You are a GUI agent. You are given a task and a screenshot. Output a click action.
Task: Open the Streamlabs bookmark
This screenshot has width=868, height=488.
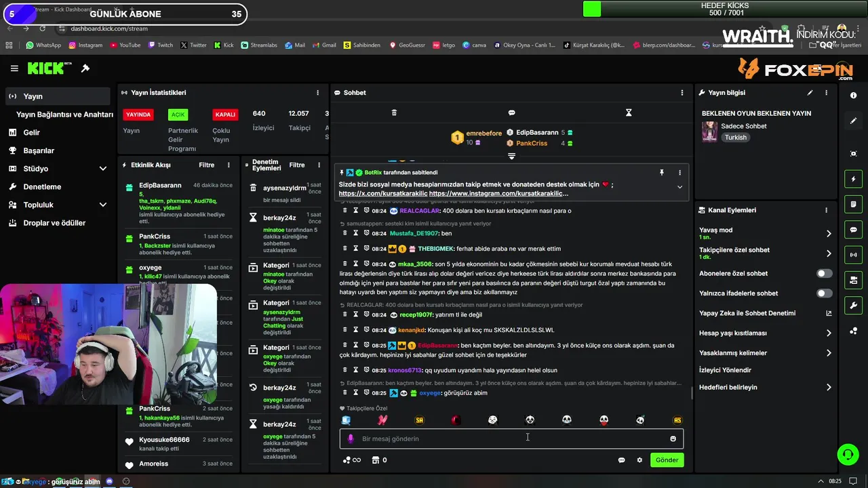pos(259,45)
